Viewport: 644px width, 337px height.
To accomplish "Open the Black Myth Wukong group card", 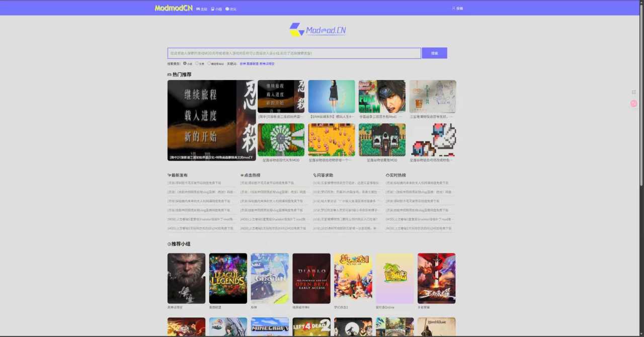I will point(187,278).
